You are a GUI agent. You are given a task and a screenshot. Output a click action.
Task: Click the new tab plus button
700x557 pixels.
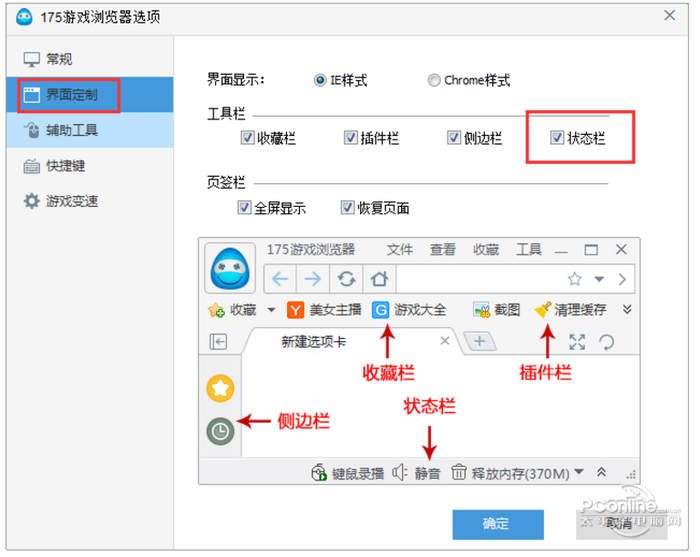[x=479, y=341]
